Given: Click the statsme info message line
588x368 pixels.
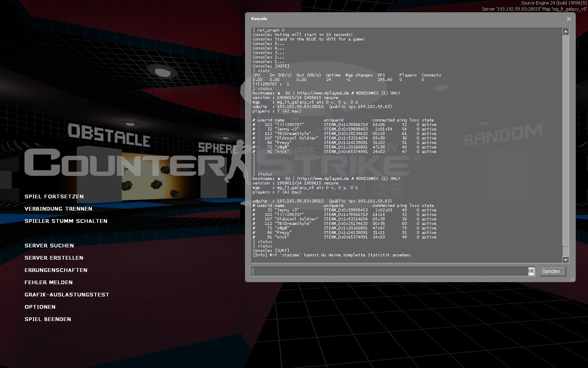Looking at the screenshot, I should [x=332, y=255].
